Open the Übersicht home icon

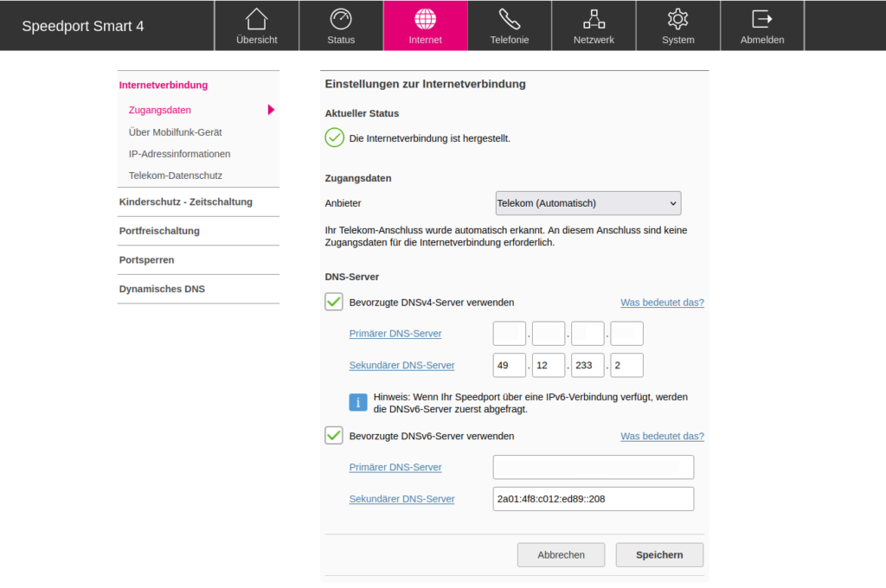(x=256, y=20)
